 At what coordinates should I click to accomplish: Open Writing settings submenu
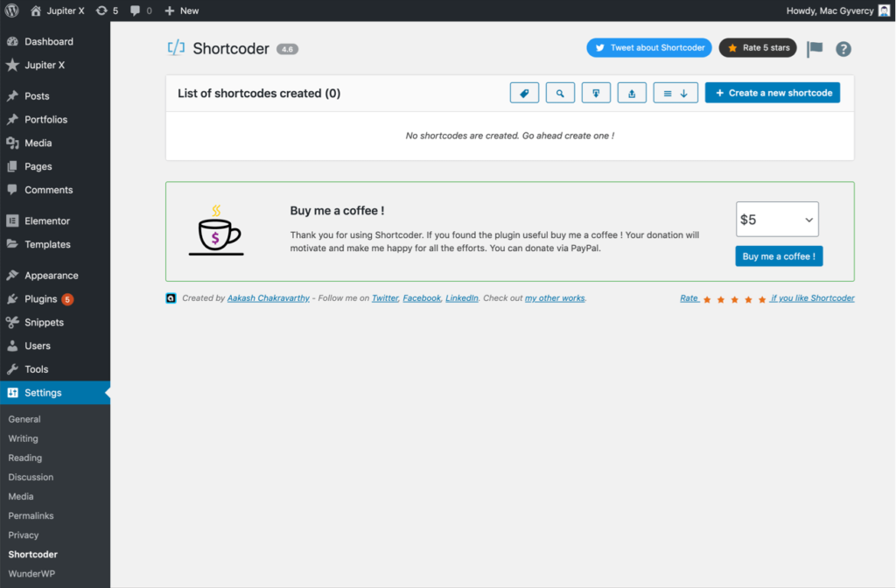(24, 438)
